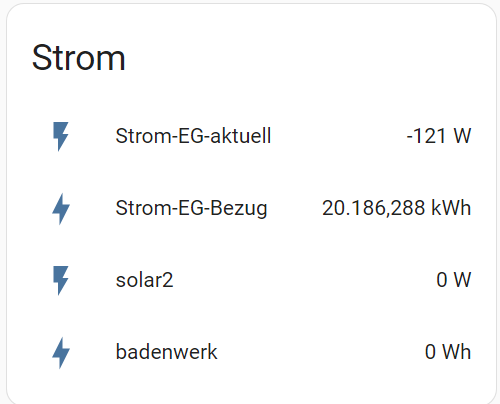Click the -121 W value
500x404 pixels.
click(439, 136)
